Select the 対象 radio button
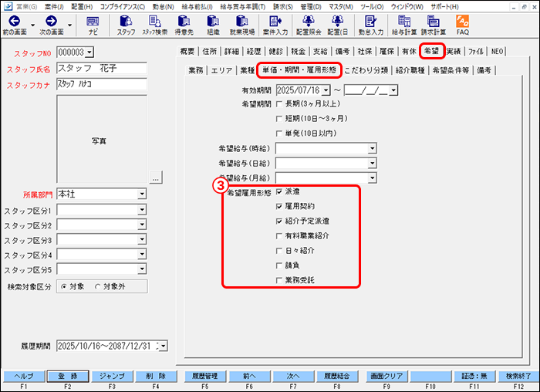The image size is (540, 392). click(x=64, y=286)
